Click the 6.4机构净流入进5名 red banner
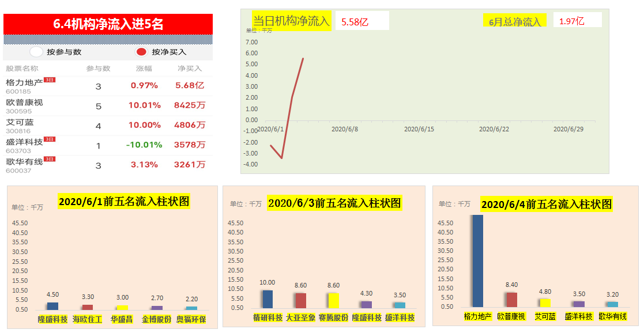Image resolution: width=644 pixels, height=333 pixels. pos(108,24)
